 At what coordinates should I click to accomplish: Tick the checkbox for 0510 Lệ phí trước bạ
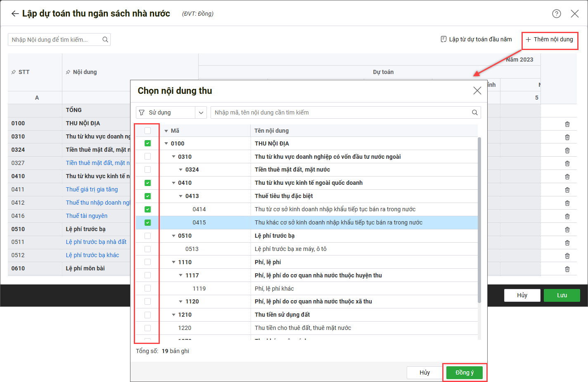click(x=147, y=236)
